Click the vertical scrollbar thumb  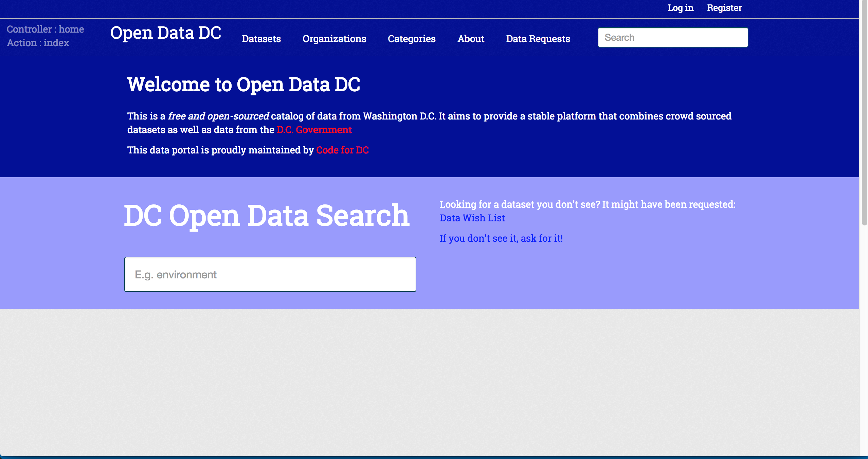(864, 112)
